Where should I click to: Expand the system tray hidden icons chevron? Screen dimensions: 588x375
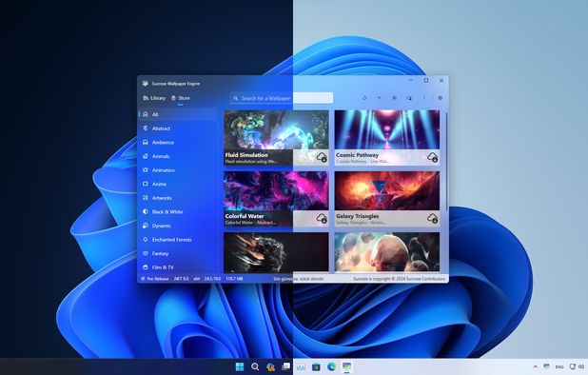click(x=535, y=366)
